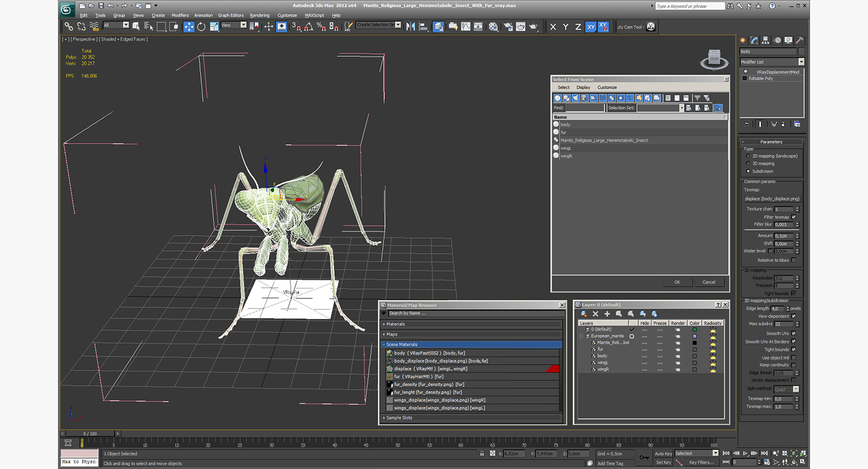Click the Auto Key button

pos(663,453)
